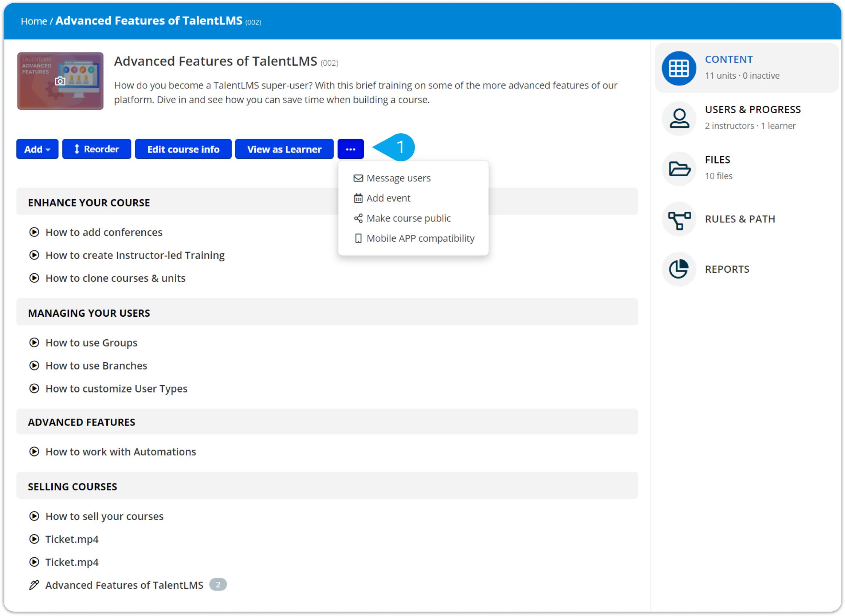Open unit How to use Branches
Viewport: 845px width, 616px height.
96,366
